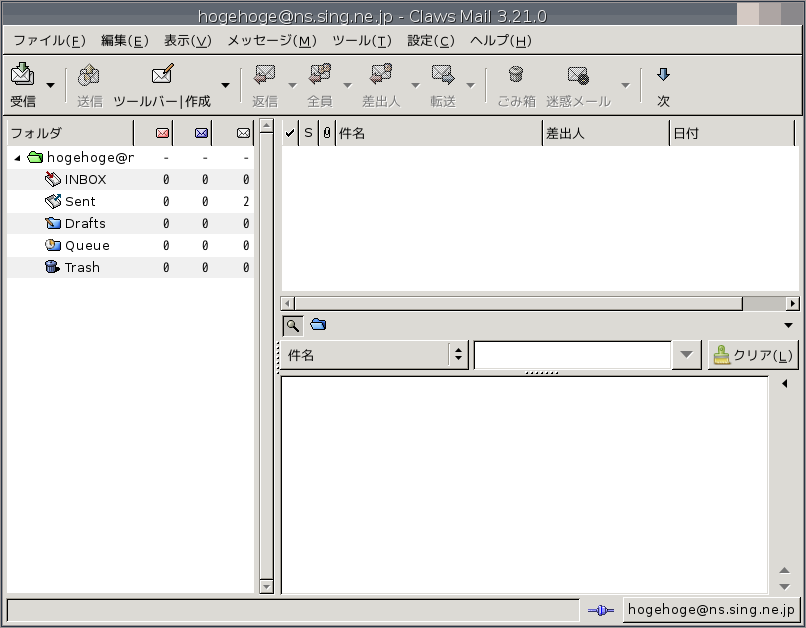
Task: Click the Sent folder total count 2
Action: coord(246,201)
